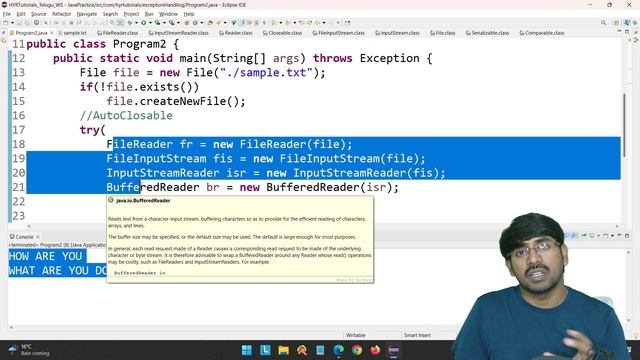640x360 pixels.
Task: Open Microsoft Edge from the taskbar
Action: click(338, 350)
